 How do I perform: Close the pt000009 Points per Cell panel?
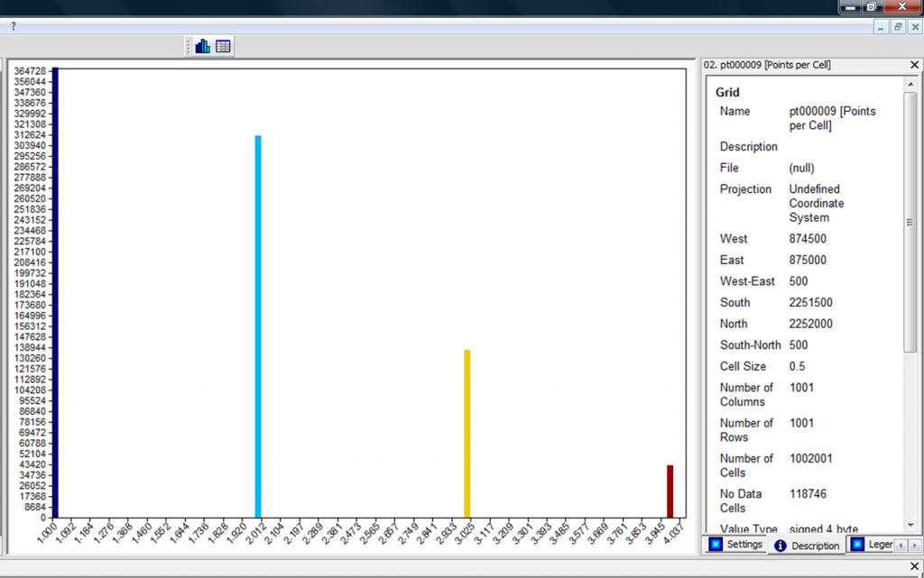coord(913,64)
